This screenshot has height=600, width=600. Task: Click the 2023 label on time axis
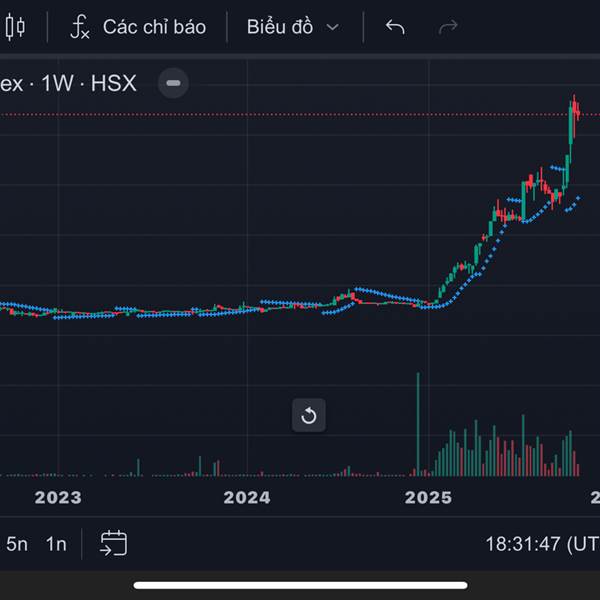(57, 497)
